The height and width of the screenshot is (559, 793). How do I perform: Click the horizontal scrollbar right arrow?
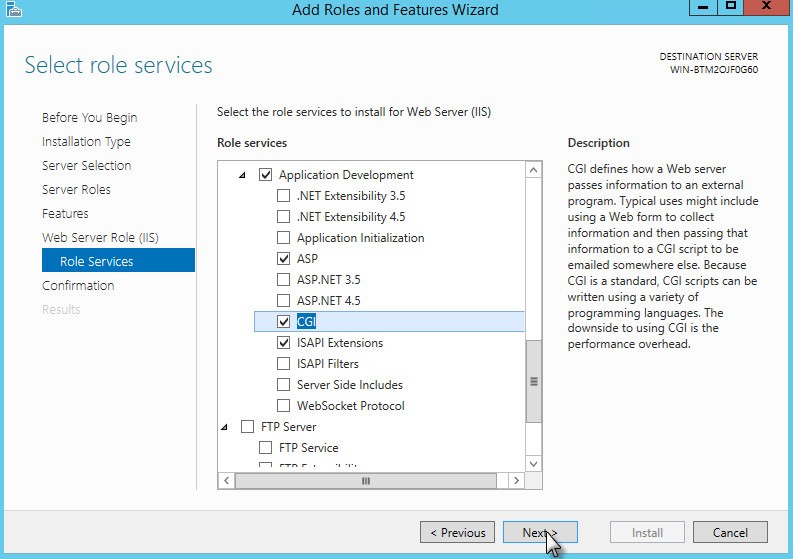(x=516, y=481)
